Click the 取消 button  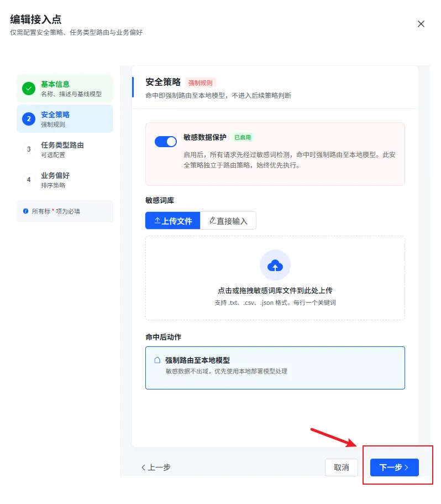pyautogui.click(x=342, y=467)
